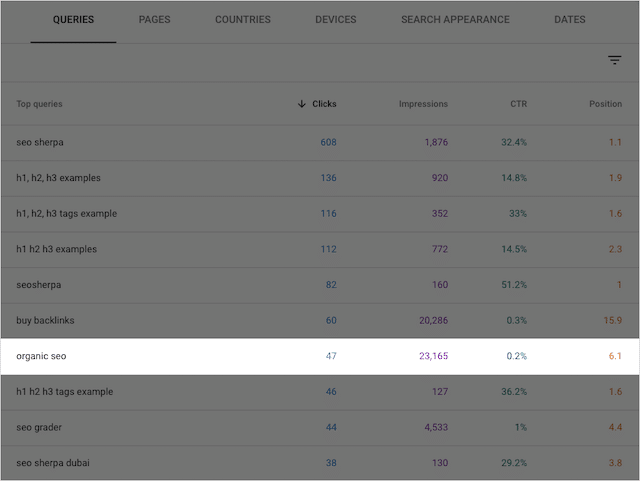Click the 46 clicks value
The width and height of the screenshot is (640, 481).
[331, 392]
